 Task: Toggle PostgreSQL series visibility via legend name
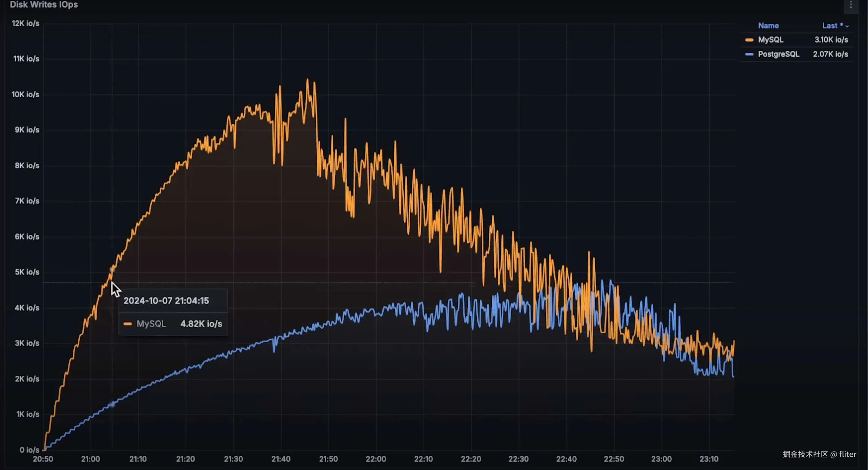pos(778,54)
